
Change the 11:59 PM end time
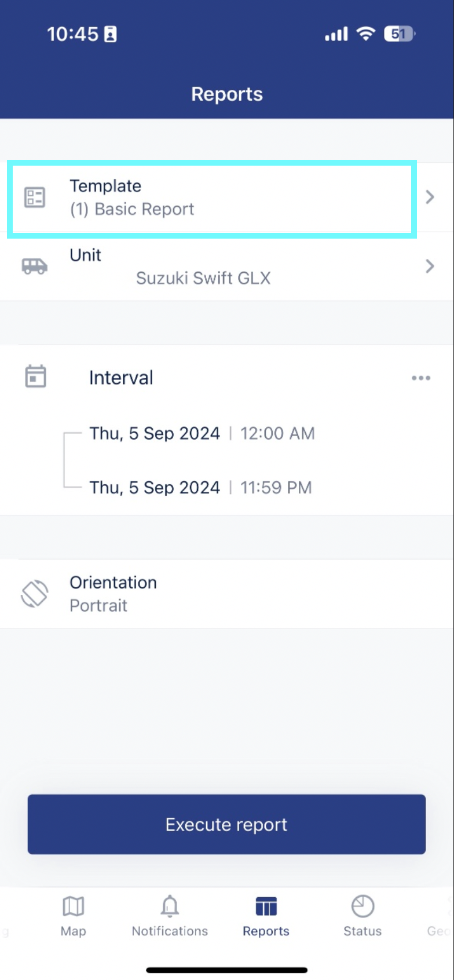point(276,488)
